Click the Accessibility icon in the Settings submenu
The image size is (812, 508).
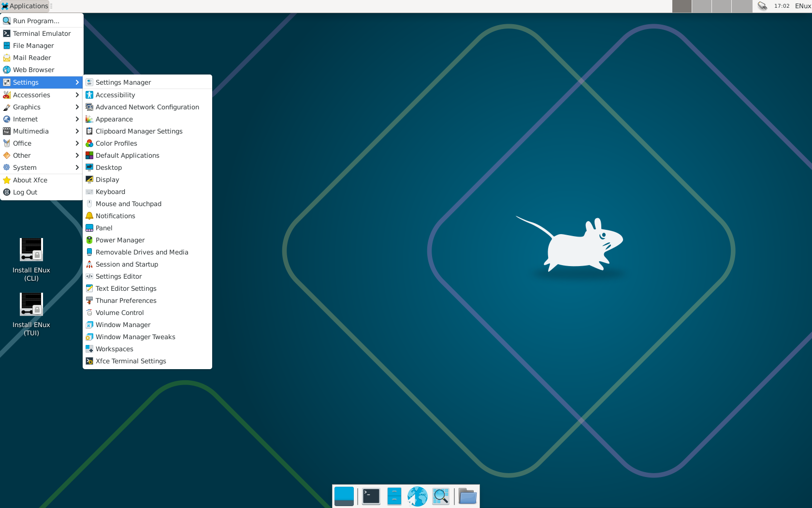pyautogui.click(x=89, y=95)
